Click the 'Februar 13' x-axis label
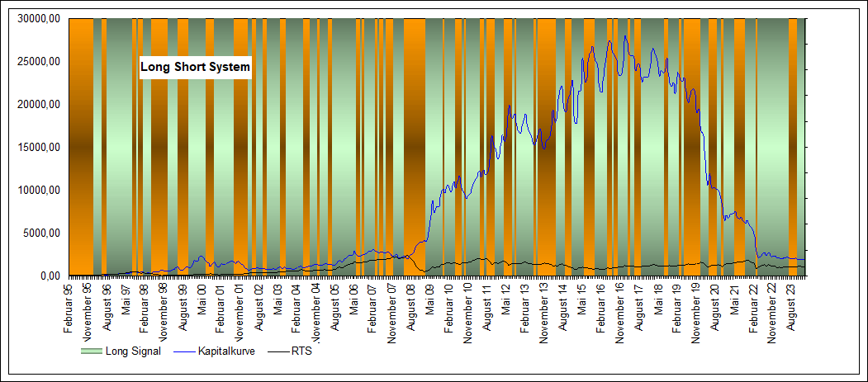This screenshot has height=382, width=868. click(x=524, y=309)
